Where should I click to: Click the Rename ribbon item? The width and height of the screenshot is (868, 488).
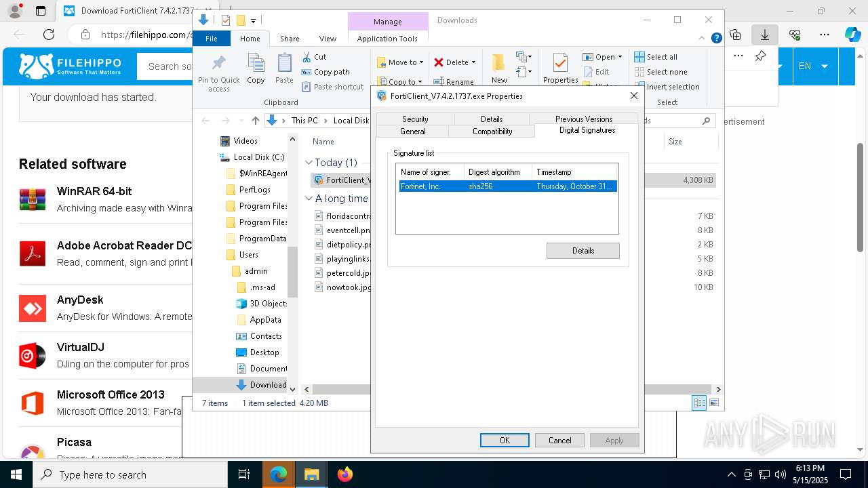(x=454, y=82)
